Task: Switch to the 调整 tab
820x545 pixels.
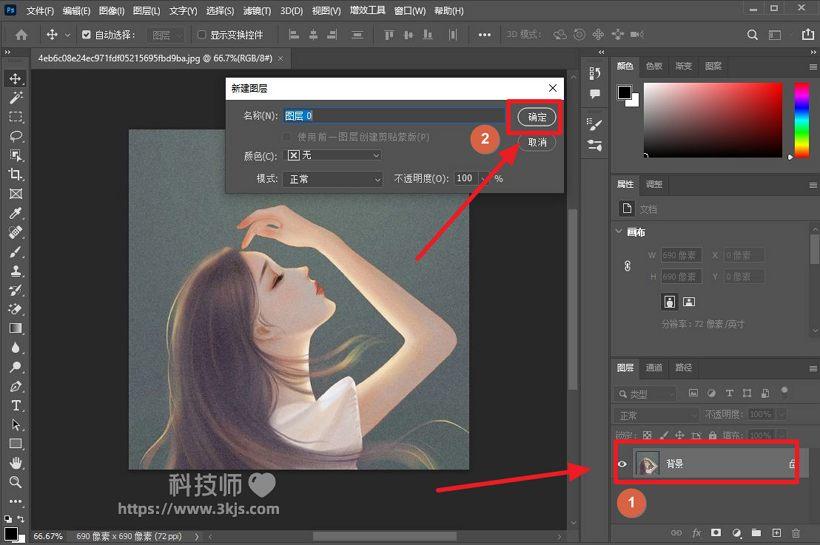Action: 654,184
